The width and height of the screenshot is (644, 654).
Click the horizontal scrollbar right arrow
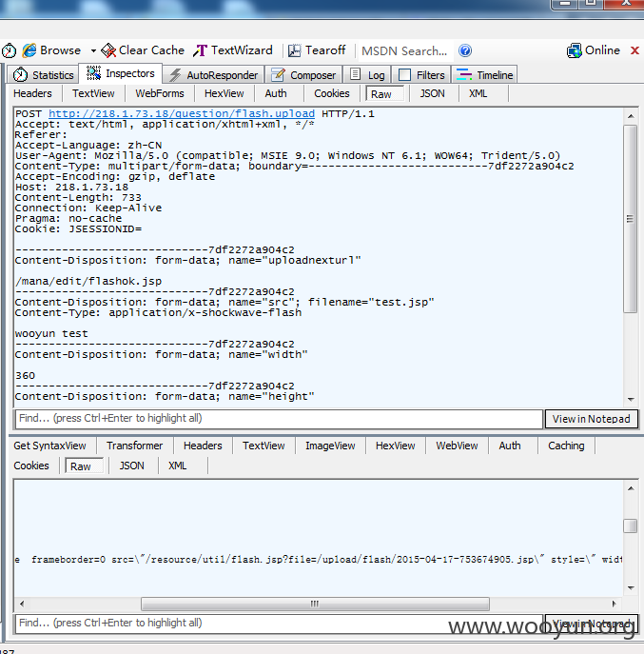614,604
